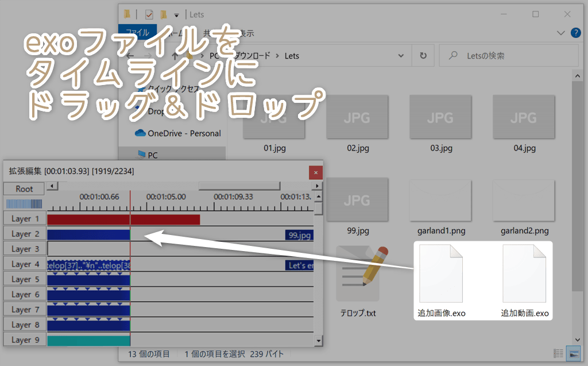Open the quick access toolbar customize dropdown

(177, 14)
